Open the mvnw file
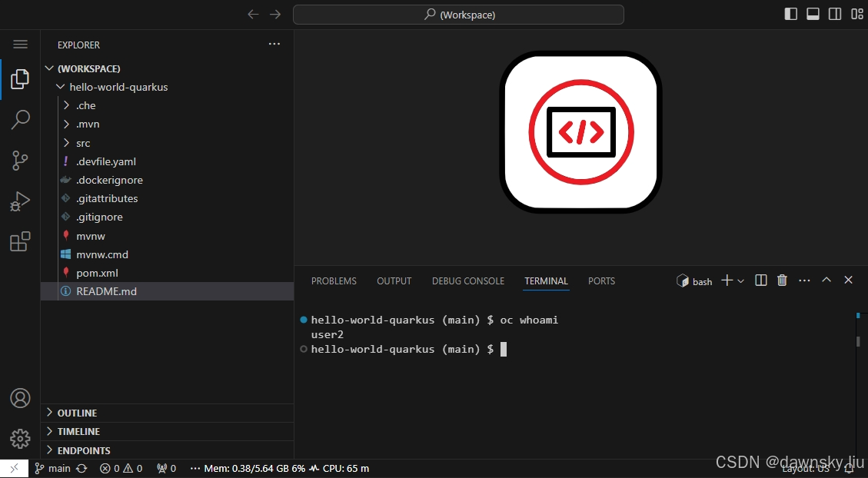 (167, 236)
